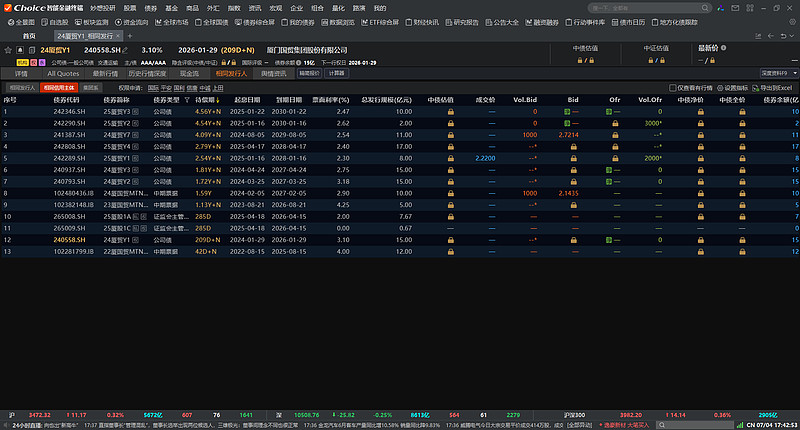Click the 国际 permission link
The image size is (800, 430).
[153, 88]
